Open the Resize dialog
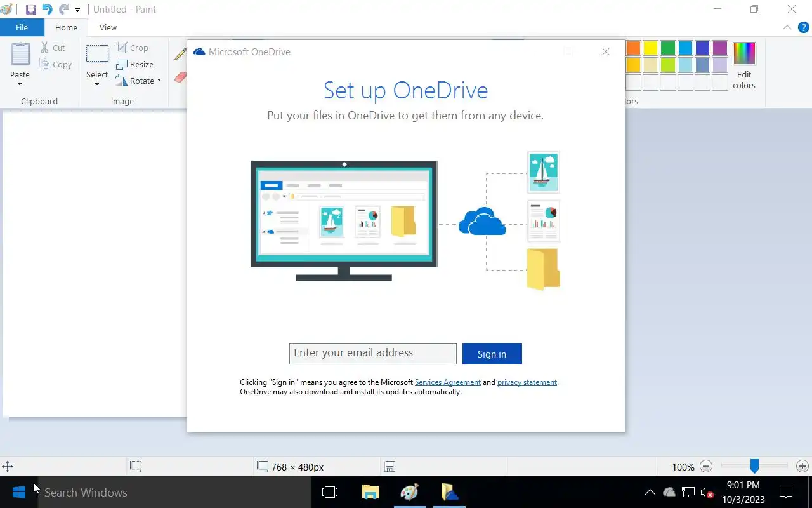This screenshot has width=812, height=508. 134,64
